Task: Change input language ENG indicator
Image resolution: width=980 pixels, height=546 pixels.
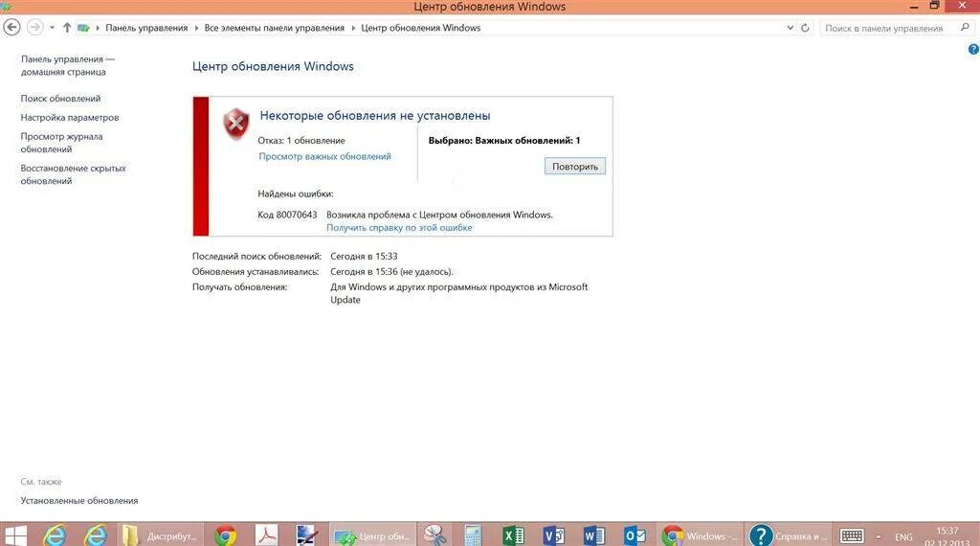Action: (x=903, y=536)
